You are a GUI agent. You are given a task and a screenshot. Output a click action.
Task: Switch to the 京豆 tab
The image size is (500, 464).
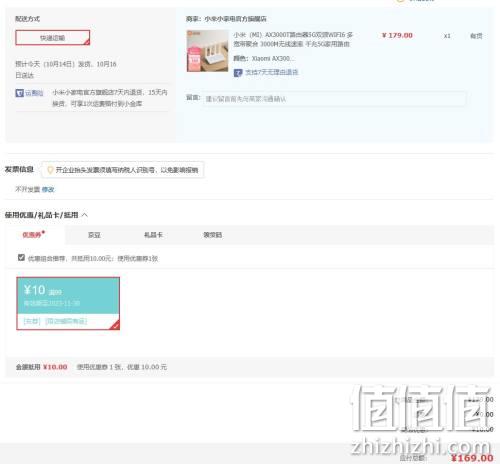tap(94, 235)
